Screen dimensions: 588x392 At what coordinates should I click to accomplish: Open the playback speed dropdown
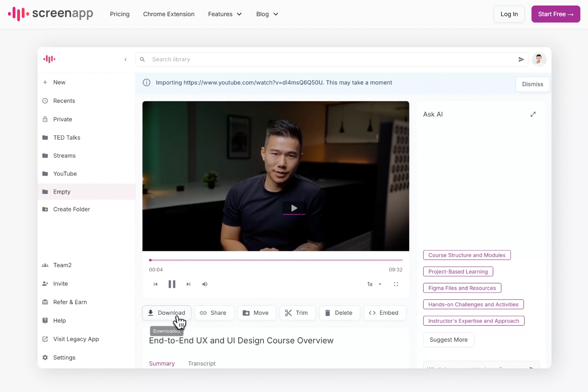tap(373, 284)
